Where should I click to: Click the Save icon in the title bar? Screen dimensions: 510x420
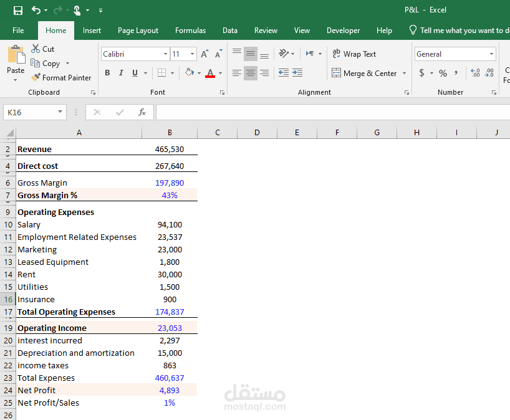[x=18, y=11]
